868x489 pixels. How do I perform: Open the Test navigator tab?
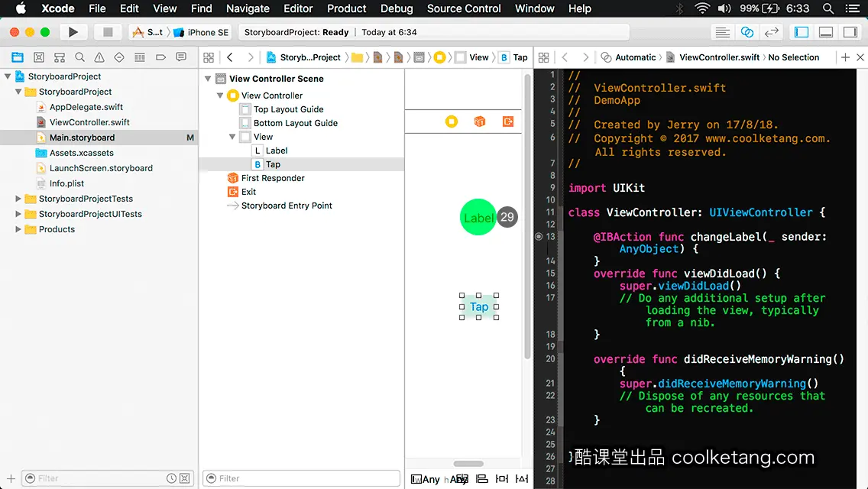tap(119, 57)
